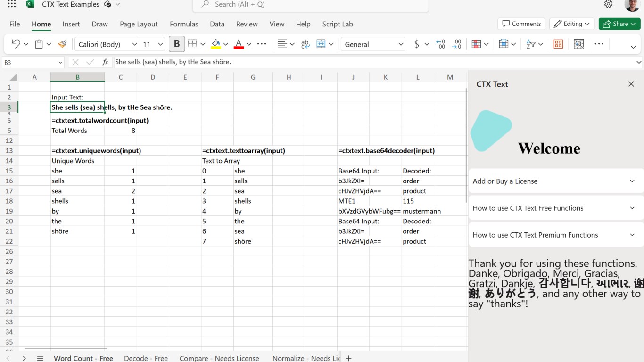Click the Name Box showing B3
This screenshot has width=644, height=362.
click(x=33, y=62)
